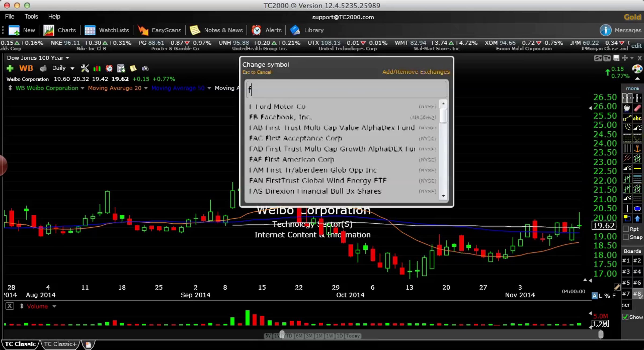This screenshot has height=350, width=644.
Task: Select the blue ellipse drawing tool
Action: [637, 209]
